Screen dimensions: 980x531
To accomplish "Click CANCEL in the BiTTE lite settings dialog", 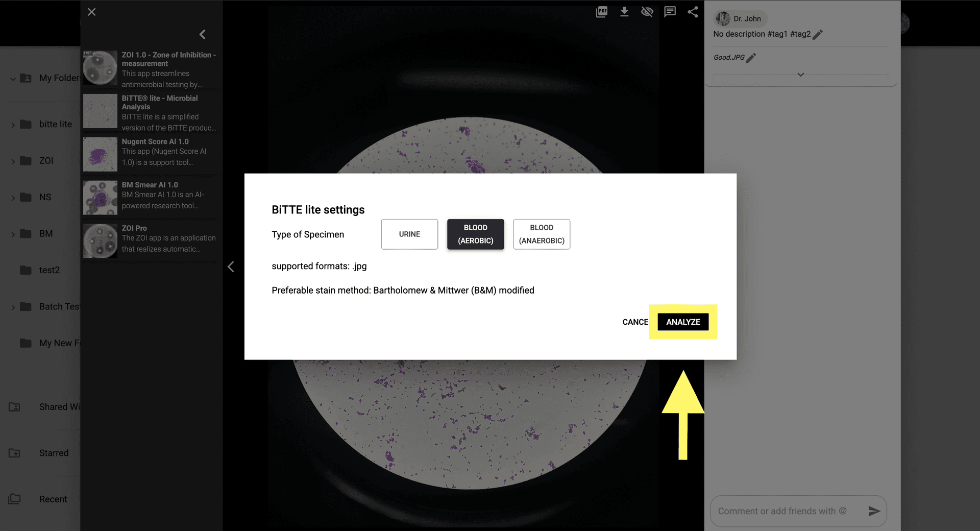I will point(635,322).
